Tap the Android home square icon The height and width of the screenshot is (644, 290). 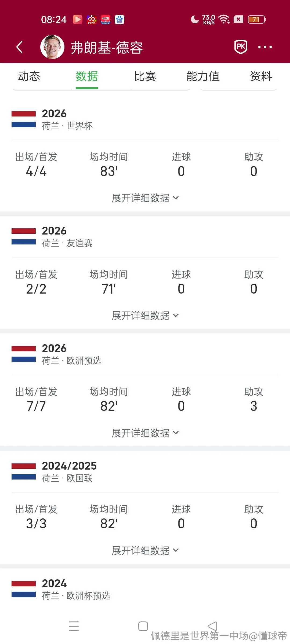tap(143, 626)
